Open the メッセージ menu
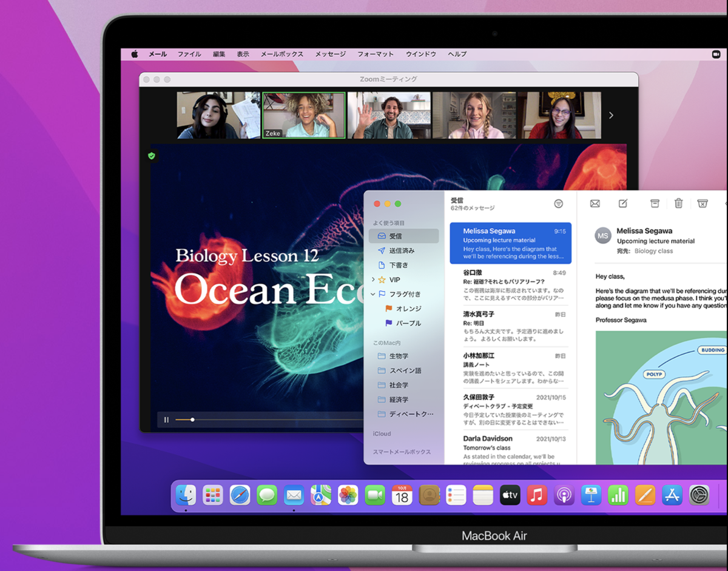The image size is (728, 571). tap(331, 54)
